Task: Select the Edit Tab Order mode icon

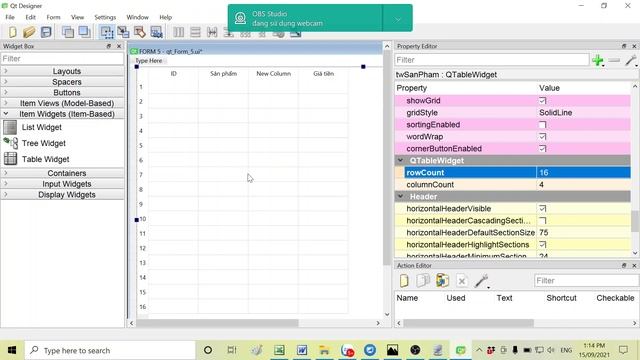Action: (156, 32)
